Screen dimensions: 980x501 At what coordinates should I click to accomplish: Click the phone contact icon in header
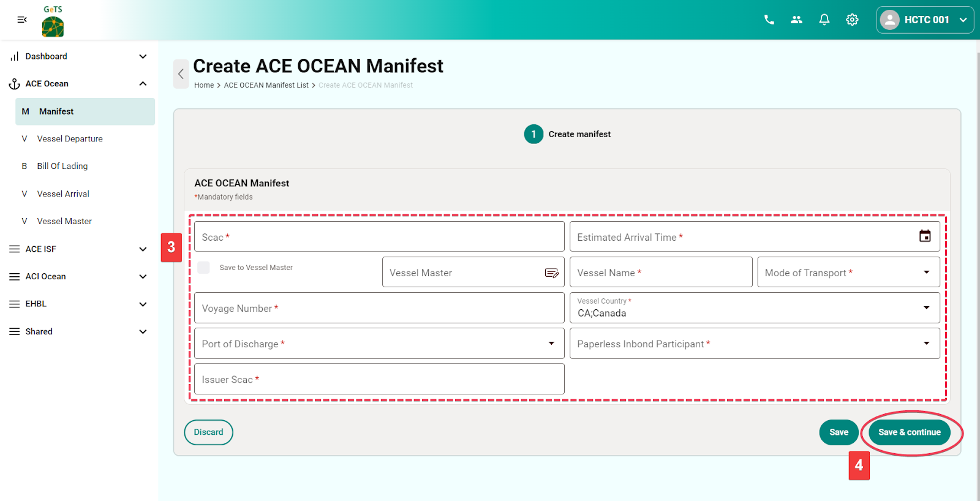pos(769,20)
